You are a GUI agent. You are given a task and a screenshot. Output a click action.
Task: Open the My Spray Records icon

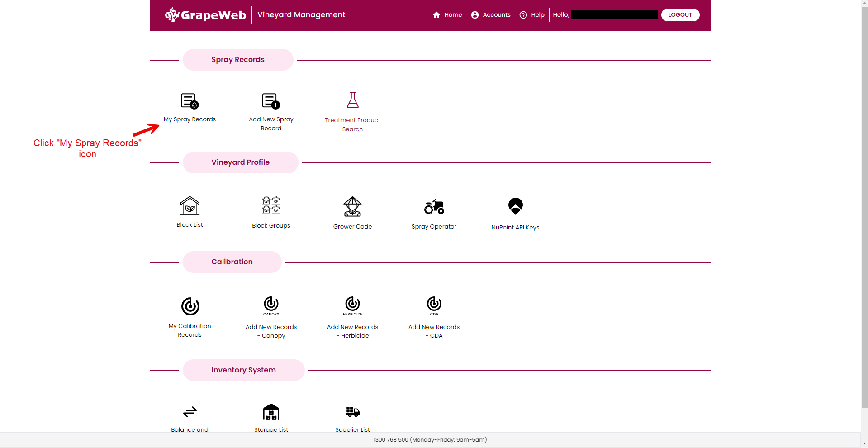click(190, 101)
